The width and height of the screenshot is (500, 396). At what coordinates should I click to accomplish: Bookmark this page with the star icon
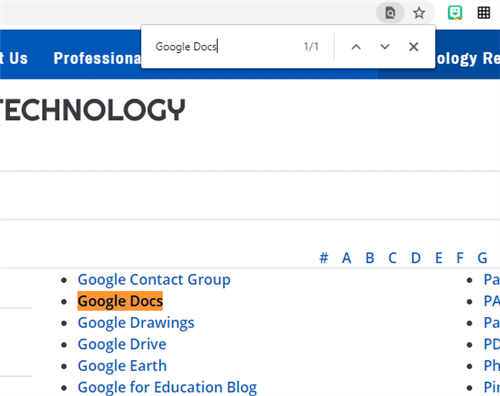click(419, 13)
